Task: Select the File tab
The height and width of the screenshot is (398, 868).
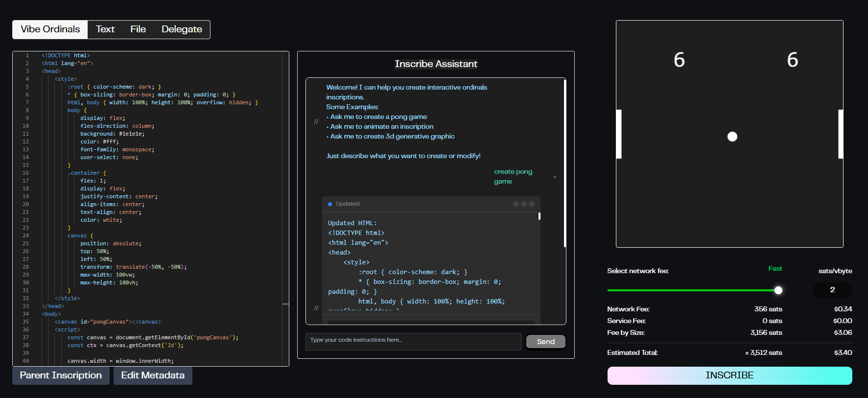Action: point(138,29)
